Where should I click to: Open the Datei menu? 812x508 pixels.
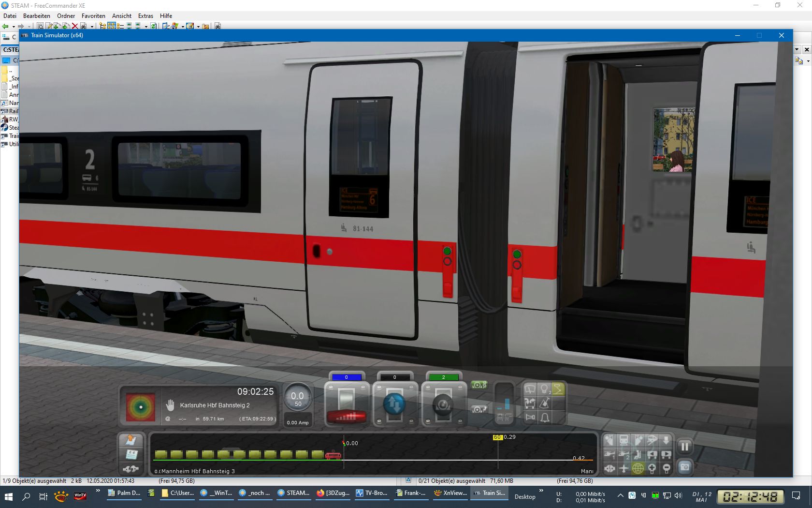point(10,16)
